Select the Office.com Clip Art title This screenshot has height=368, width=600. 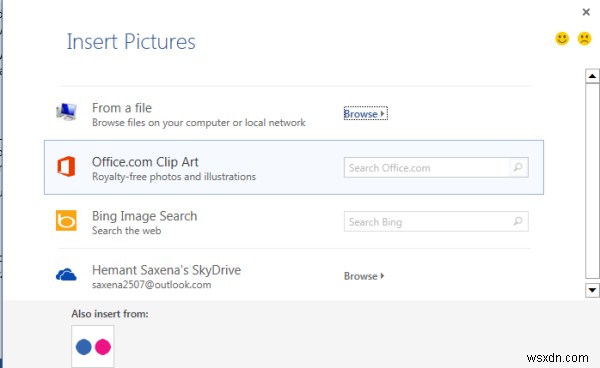click(145, 162)
